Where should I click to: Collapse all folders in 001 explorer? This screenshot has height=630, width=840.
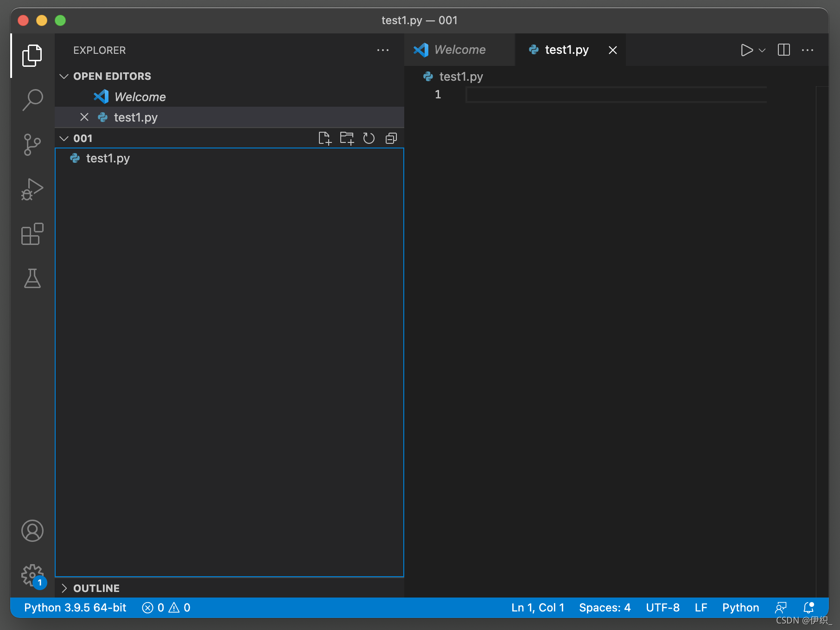pyautogui.click(x=391, y=138)
